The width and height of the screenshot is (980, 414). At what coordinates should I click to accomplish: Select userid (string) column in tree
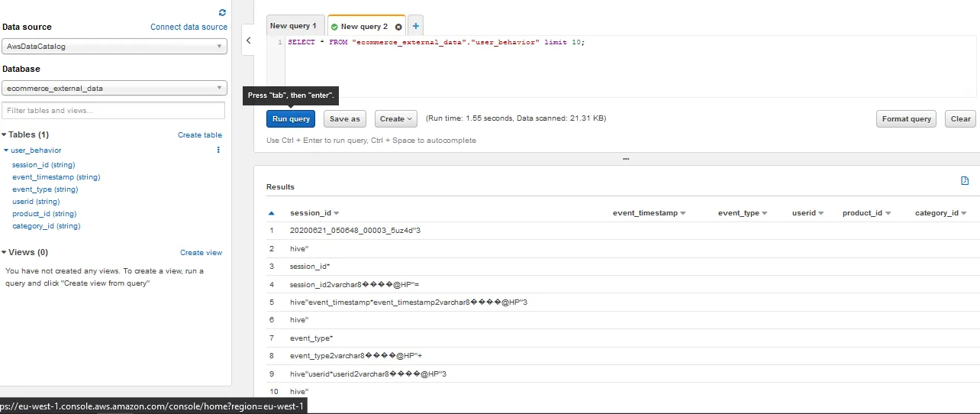pyautogui.click(x=36, y=202)
